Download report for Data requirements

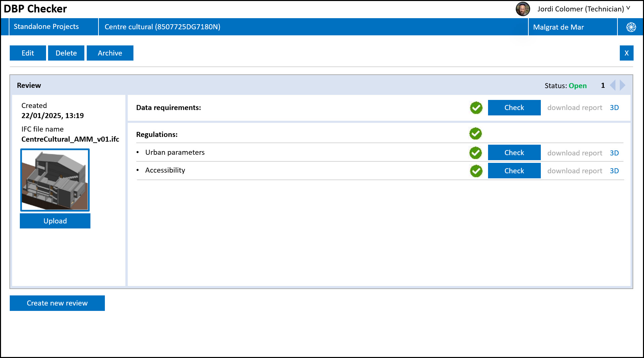(574, 108)
